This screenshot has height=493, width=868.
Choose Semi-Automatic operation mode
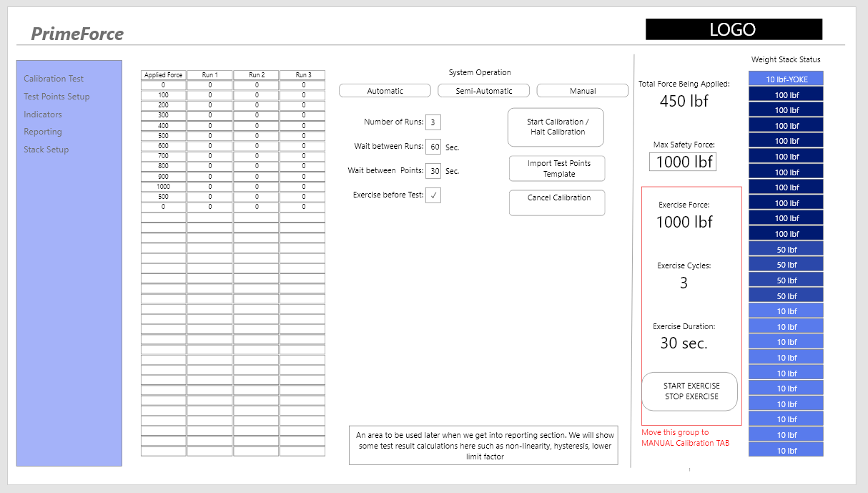(484, 91)
